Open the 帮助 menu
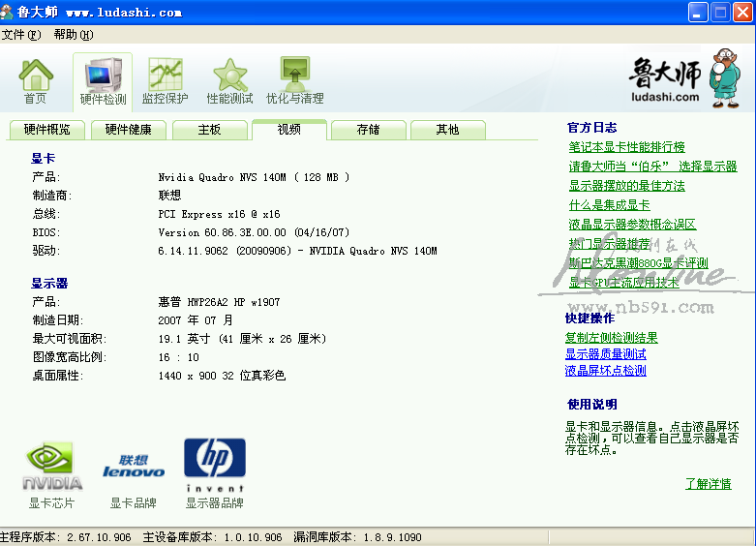756x546 pixels. coord(73,35)
